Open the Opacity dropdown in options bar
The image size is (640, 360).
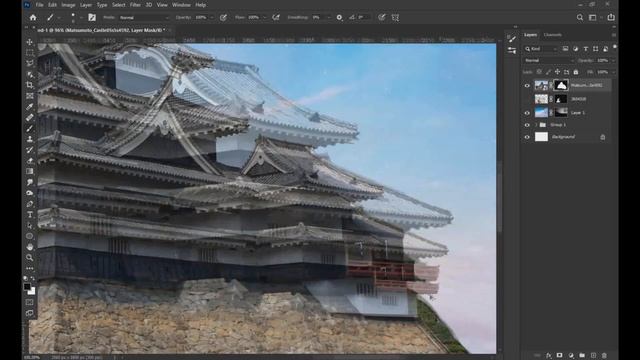[x=211, y=18]
